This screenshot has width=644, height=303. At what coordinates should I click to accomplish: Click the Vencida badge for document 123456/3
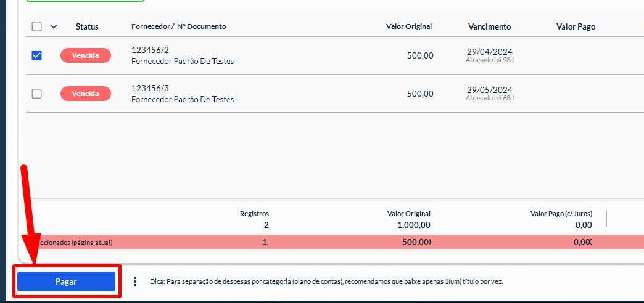(x=85, y=94)
